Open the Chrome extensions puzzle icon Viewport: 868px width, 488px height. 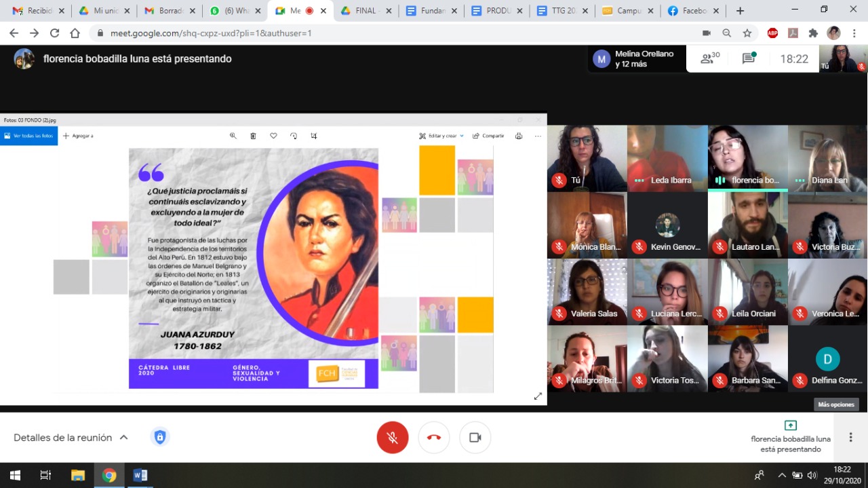[813, 33]
